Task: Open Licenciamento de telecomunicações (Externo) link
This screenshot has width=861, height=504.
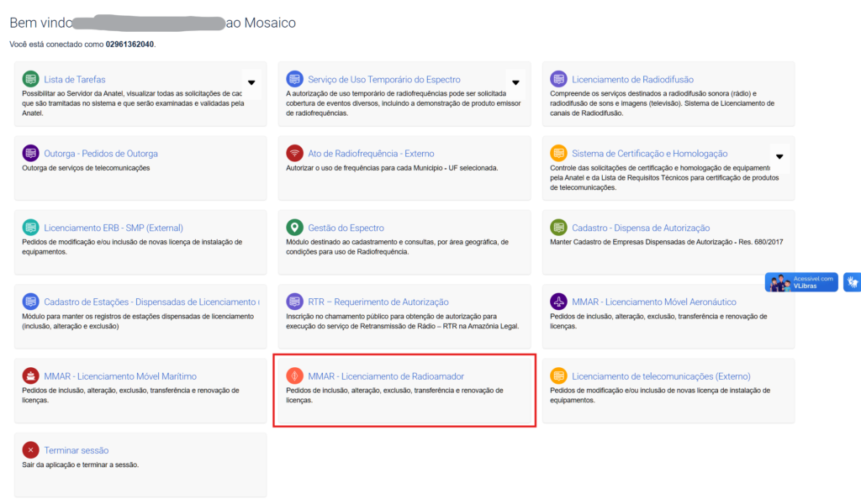Action: (661, 376)
